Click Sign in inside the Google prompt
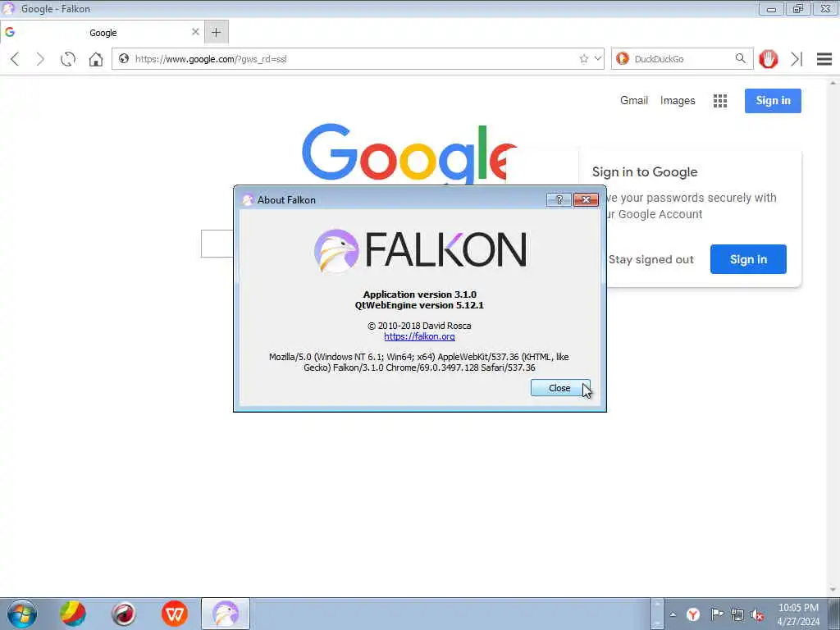 click(x=748, y=259)
